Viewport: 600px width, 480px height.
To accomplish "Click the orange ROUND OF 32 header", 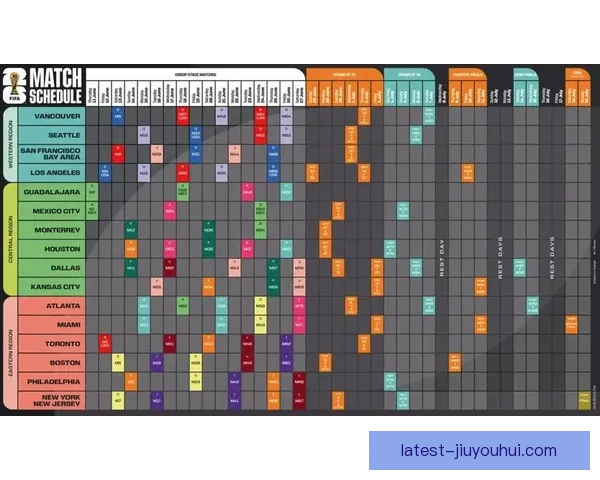I will point(344,75).
